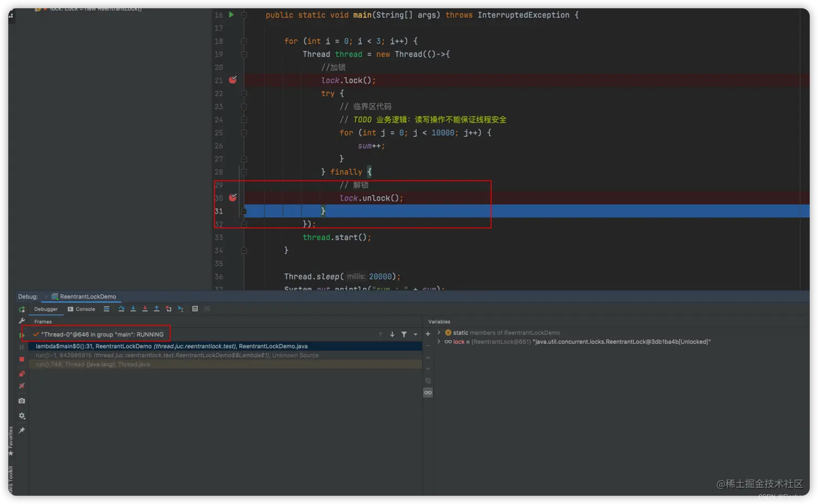Viewport: 818px width, 504px height.
Task: Open the Favorites side tool window
Action: (11, 441)
